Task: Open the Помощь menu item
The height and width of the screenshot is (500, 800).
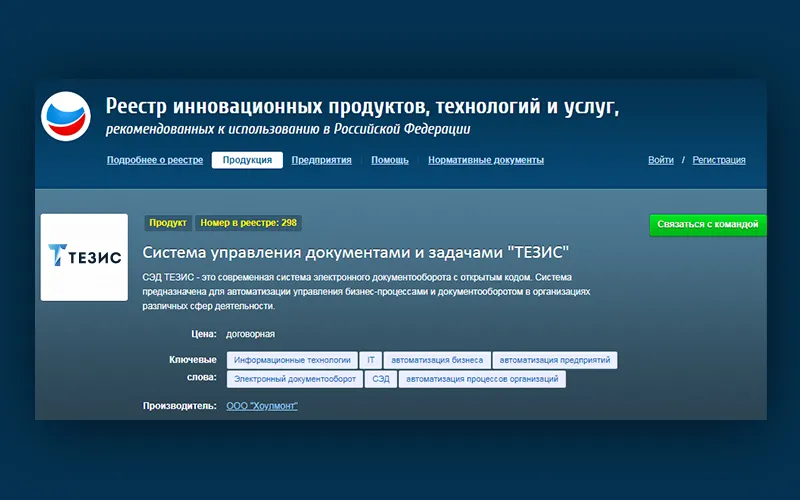Action: pyautogui.click(x=390, y=160)
